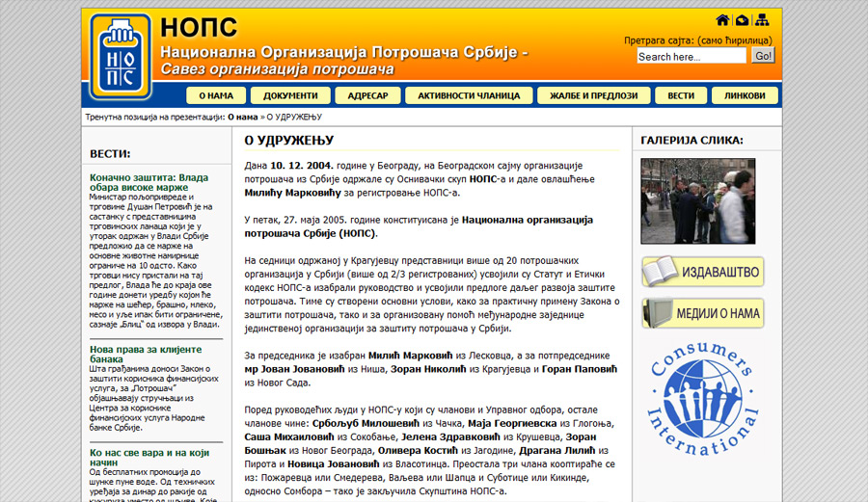Click the Consumers International logo
The image size is (868, 502).
702,398
